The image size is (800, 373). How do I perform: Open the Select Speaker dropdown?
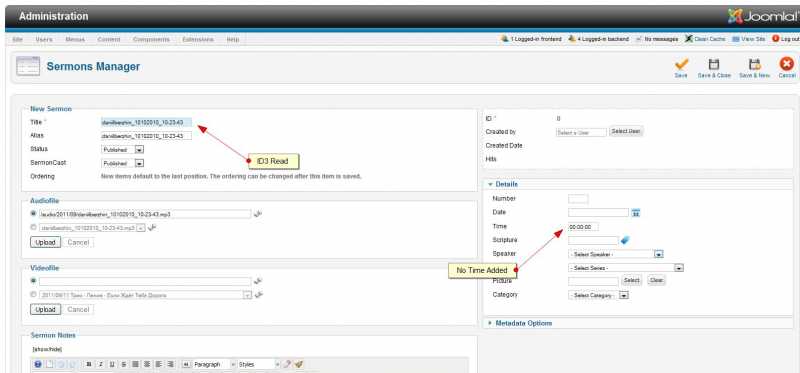(615, 254)
